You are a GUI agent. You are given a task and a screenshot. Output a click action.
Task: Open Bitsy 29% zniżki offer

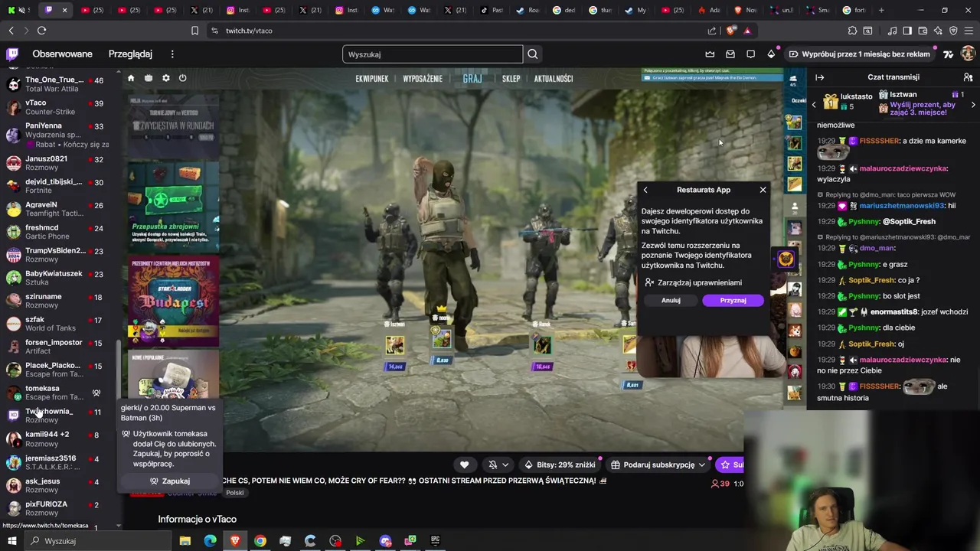pos(560,465)
